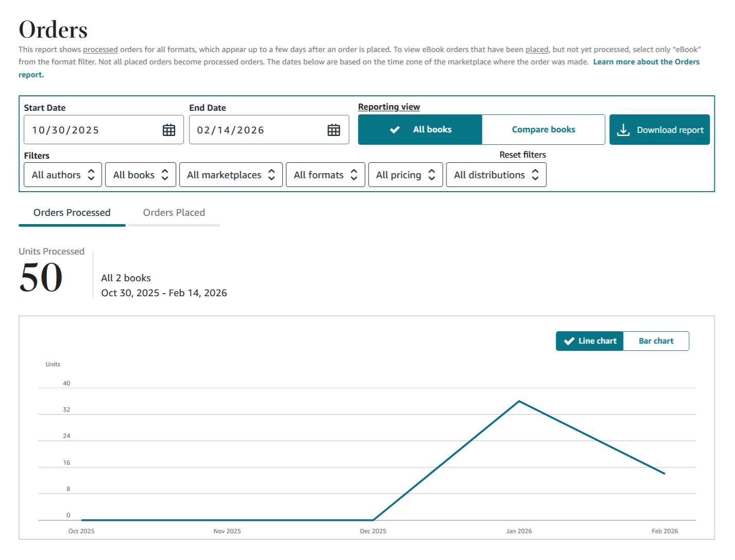Open the All books filter dropdown
The width and height of the screenshot is (735, 560).
[140, 175]
